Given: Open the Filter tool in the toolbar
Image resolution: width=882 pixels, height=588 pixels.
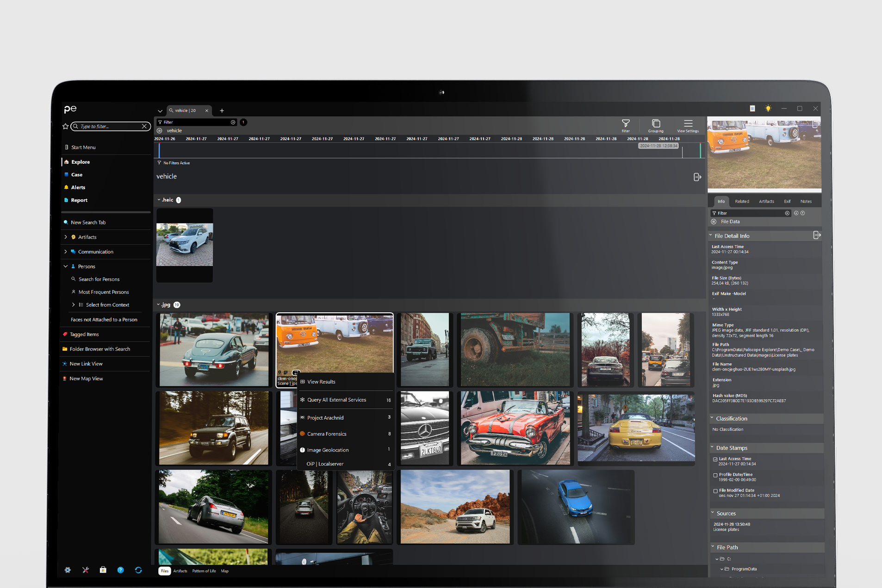Looking at the screenshot, I should (625, 125).
